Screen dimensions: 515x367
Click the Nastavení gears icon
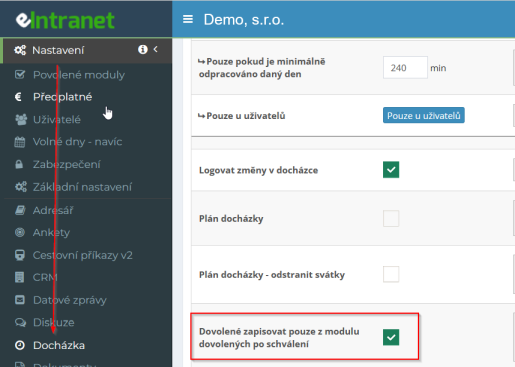20,50
